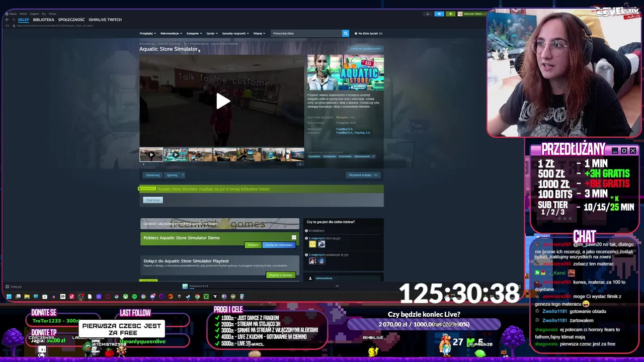Click the yellow friend avatar wanting game
644x362 pixels.
click(312, 244)
